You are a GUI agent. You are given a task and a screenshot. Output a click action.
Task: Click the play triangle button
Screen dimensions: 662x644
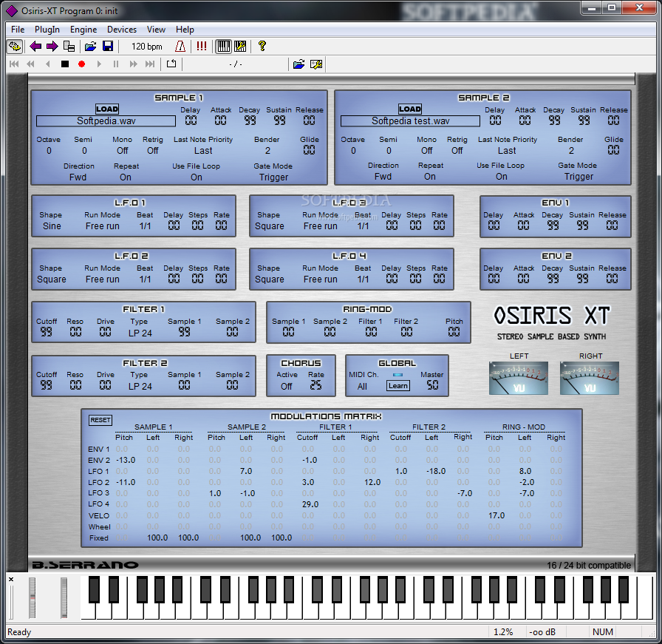[99, 64]
